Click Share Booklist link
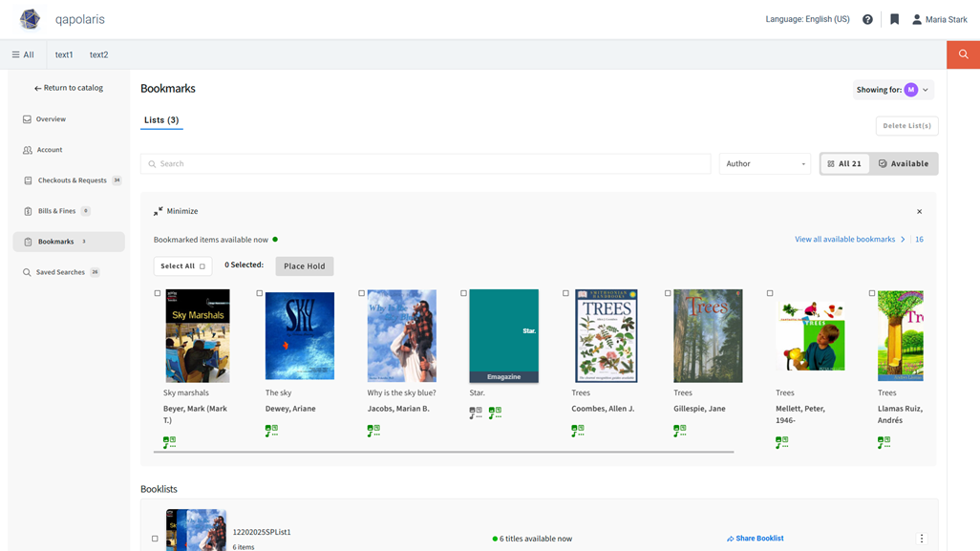The width and height of the screenshot is (980, 551). pos(755,539)
